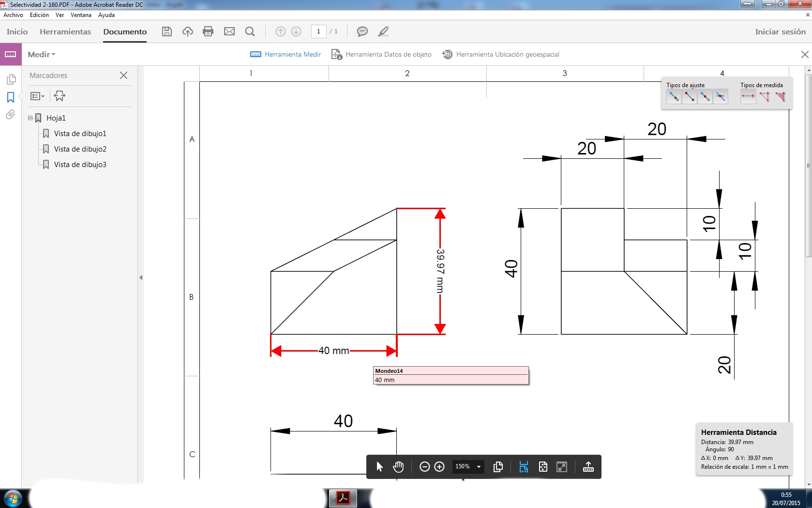Add a comment with speech bubble icon
Image resolution: width=812 pixels, height=508 pixels.
pos(362,31)
